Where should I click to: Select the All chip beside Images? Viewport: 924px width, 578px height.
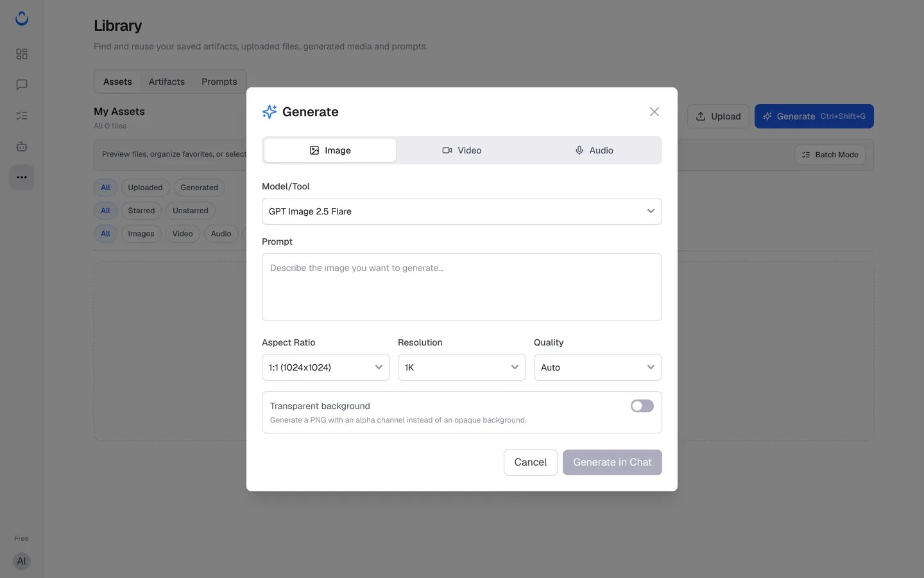(x=105, y=234)
